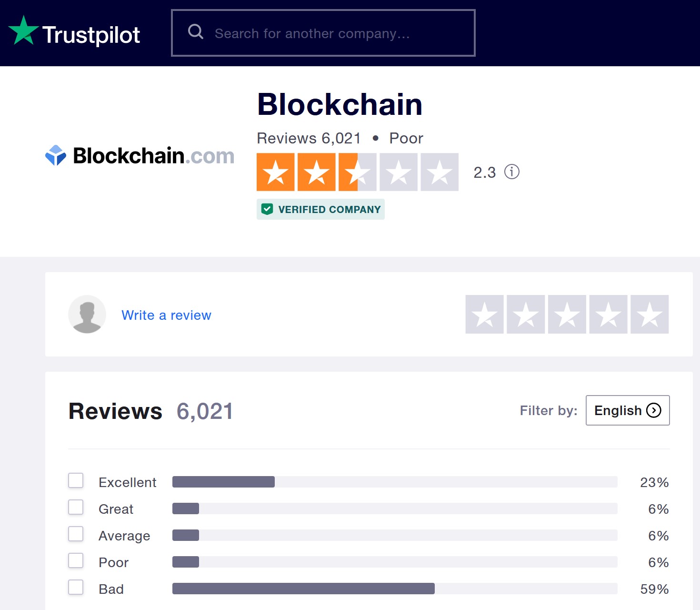Image resolution: width=700 pixels, height=610 pixels.
Task: Click the first empty review star
Action: coord(484,314)
